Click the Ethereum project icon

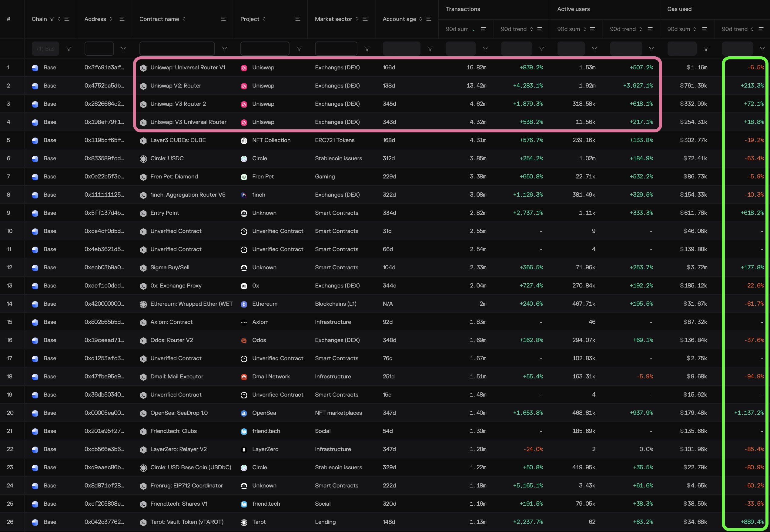[x=244, y=304]
